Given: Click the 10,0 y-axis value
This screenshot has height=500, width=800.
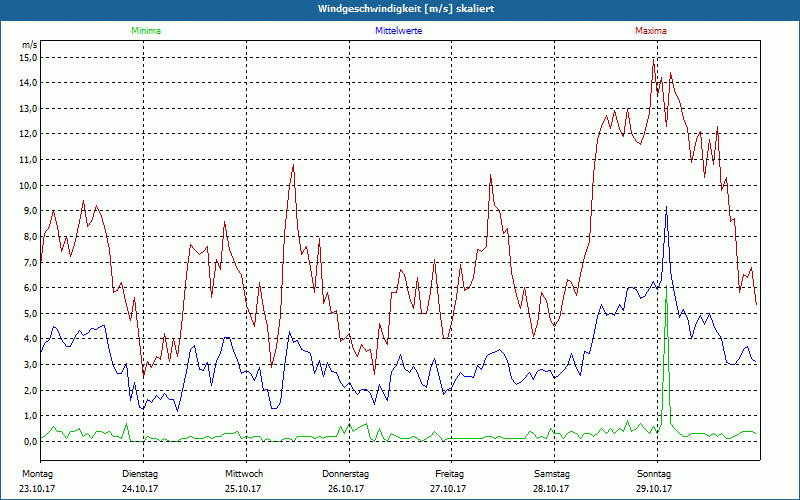Looking at the screenshot, I should pyautogui.click(x=29, y=185).
